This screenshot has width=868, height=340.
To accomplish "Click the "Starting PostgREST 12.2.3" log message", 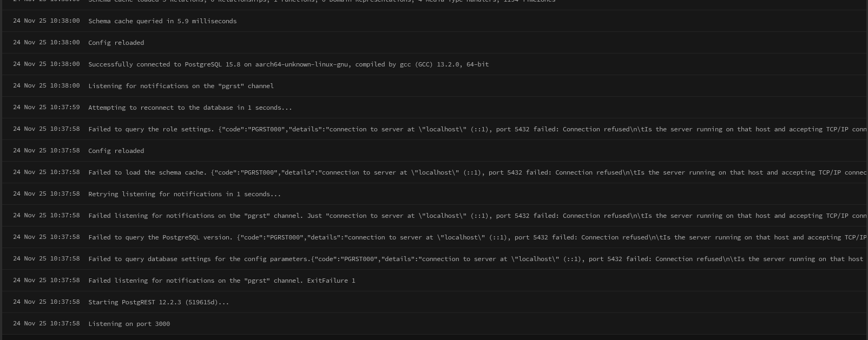I will click(x=159, y=302).
